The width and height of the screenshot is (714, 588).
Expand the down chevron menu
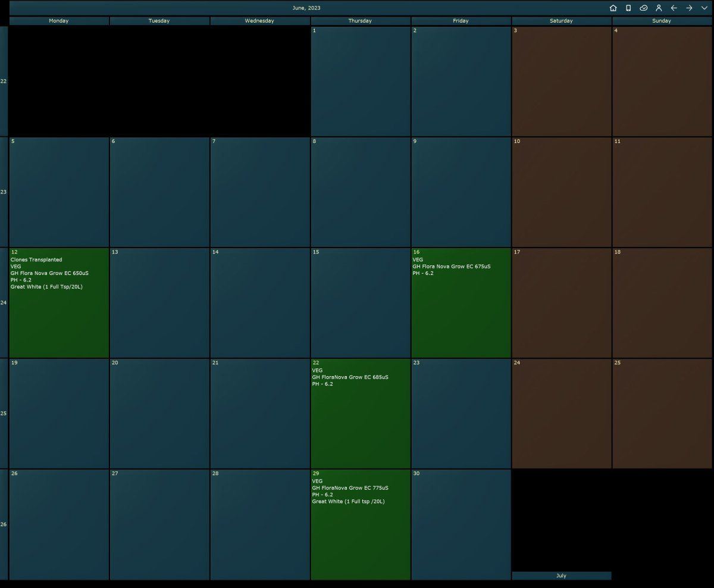click(x=704, y=8)
